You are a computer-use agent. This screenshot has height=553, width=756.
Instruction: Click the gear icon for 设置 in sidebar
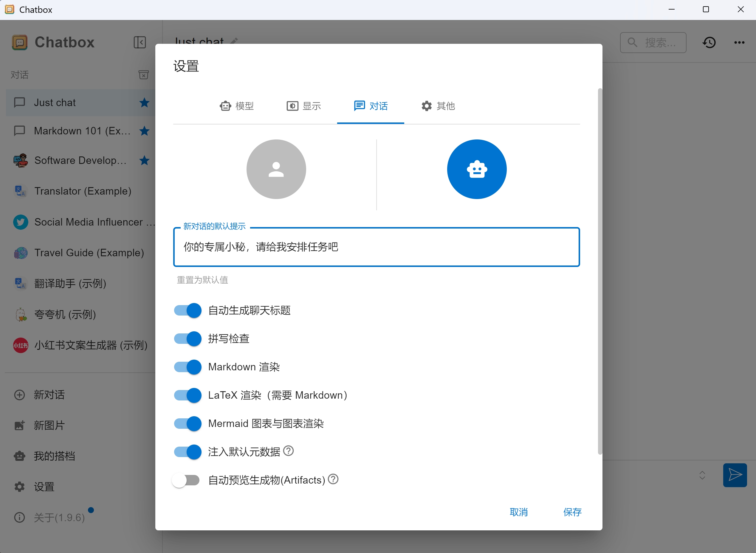pos(19,487)
